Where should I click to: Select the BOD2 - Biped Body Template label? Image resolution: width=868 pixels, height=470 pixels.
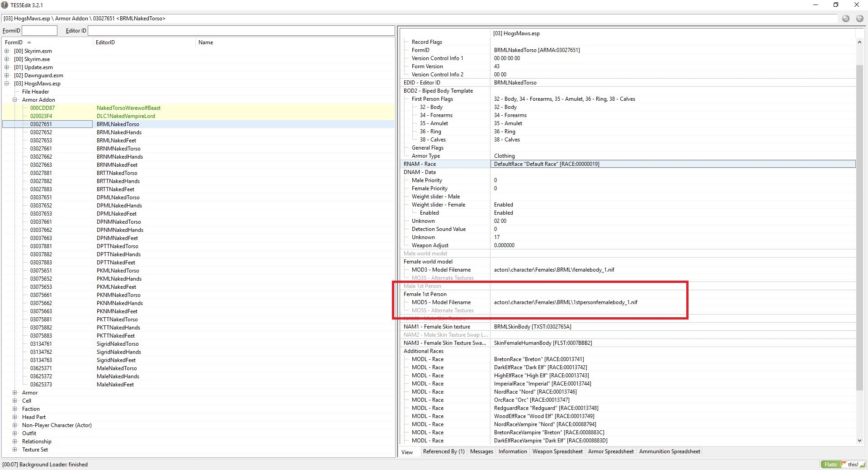(438, 91)
